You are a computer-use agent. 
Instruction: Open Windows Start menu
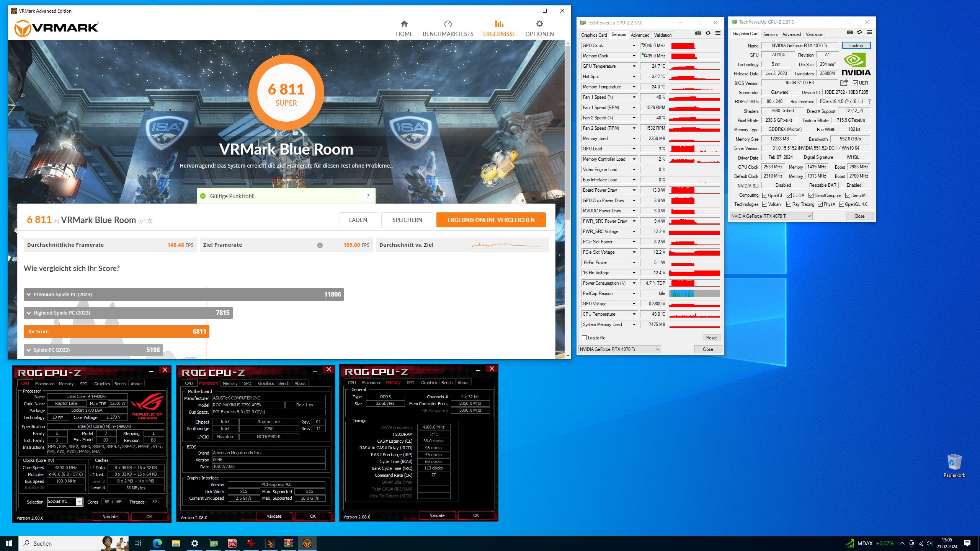(x=9, y=543)
